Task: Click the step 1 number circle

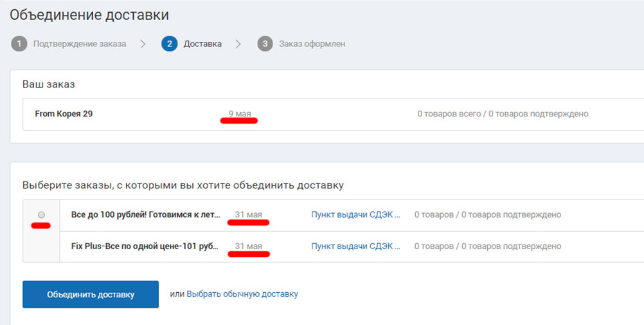Action: [19, 44]
